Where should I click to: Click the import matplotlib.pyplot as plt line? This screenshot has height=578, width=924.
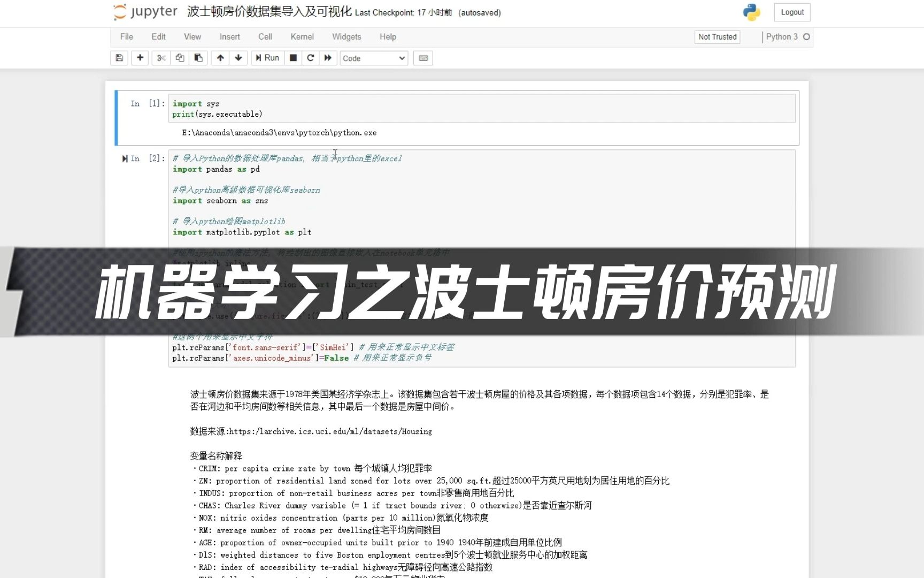pos(242,232)
